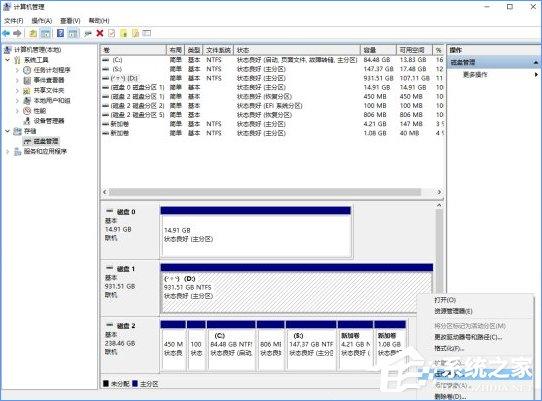This screenshot has width=542, height=401.
Task: Choose 资源管理器(E) in the context menu
Action: click(x=453, y=311)
